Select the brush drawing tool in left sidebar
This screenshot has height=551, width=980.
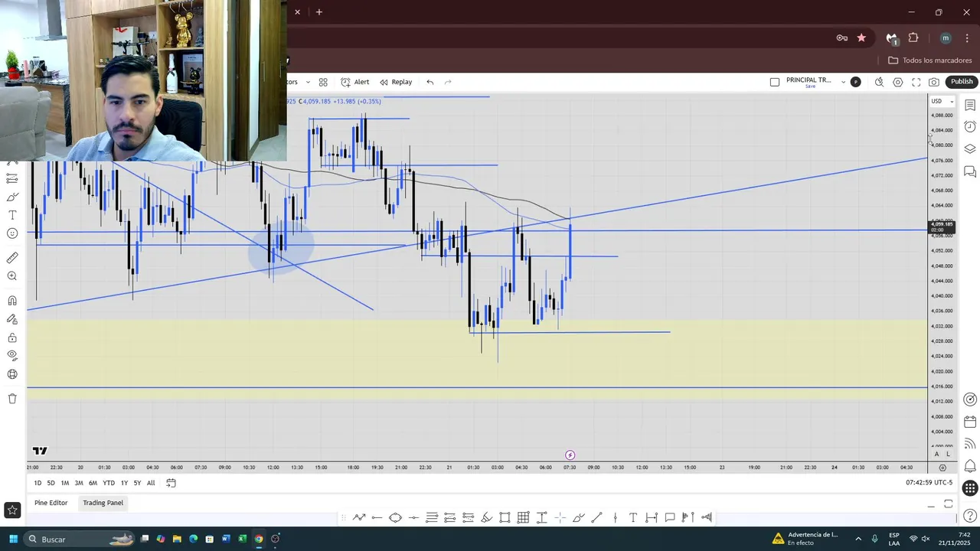click(x=12, y=197)
